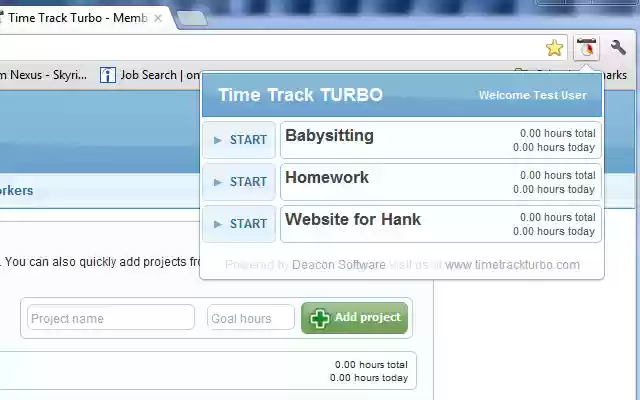Start the Website for Hank timer
Image resolution: width=640 pixels, height=400 pixels.
[x=239, y=224]
